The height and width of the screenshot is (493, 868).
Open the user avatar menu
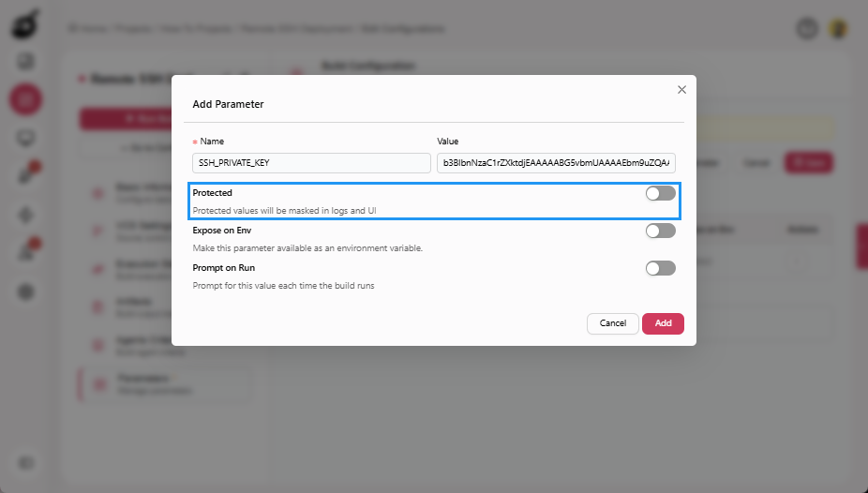coord(838,28)
